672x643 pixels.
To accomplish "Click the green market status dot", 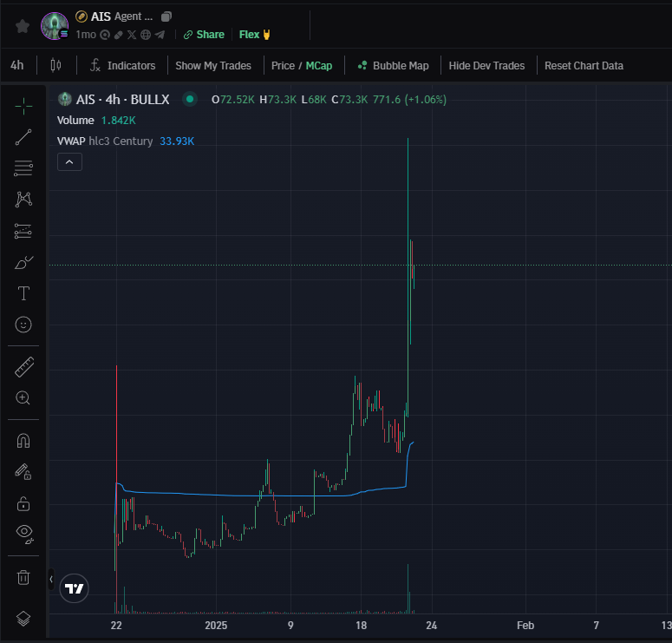I will coord(190,100).
